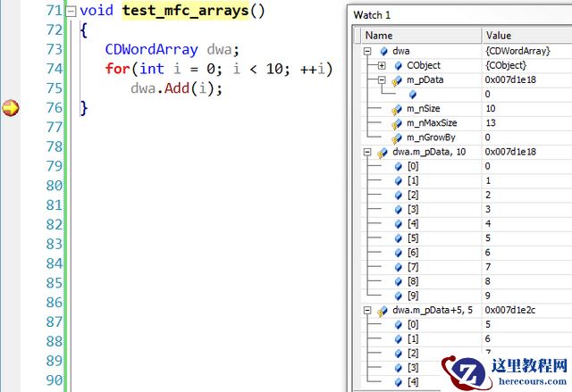Click the icon beside dwa.m_pData, 10
Image resolution: width=572 pixels, height=392 pixels.
383,153
